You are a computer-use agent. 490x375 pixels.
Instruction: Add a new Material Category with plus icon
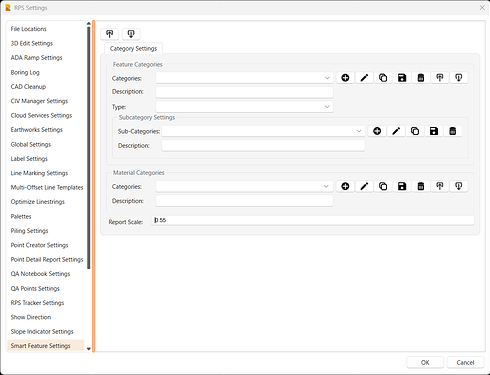pyautogui.click(x=345, y=186)
